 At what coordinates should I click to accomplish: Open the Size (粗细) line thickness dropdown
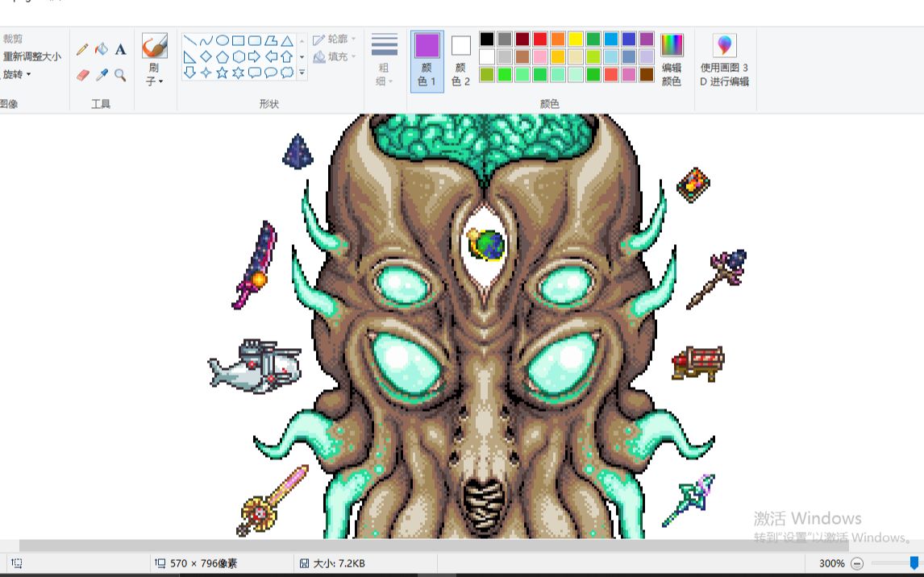coord(385,60)
